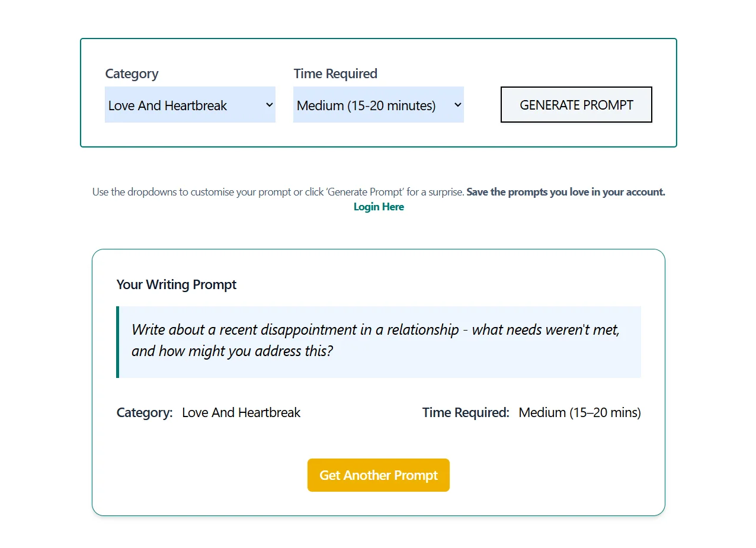Click the bold 'Category:' label in prompt card
Viewport: 756px width, 548px height.
145,412
